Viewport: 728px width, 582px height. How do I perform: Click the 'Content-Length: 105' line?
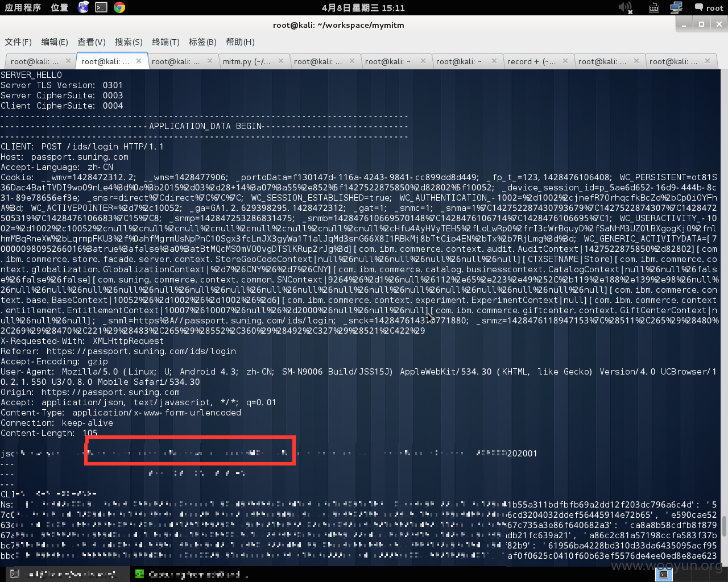click(49, 433)
